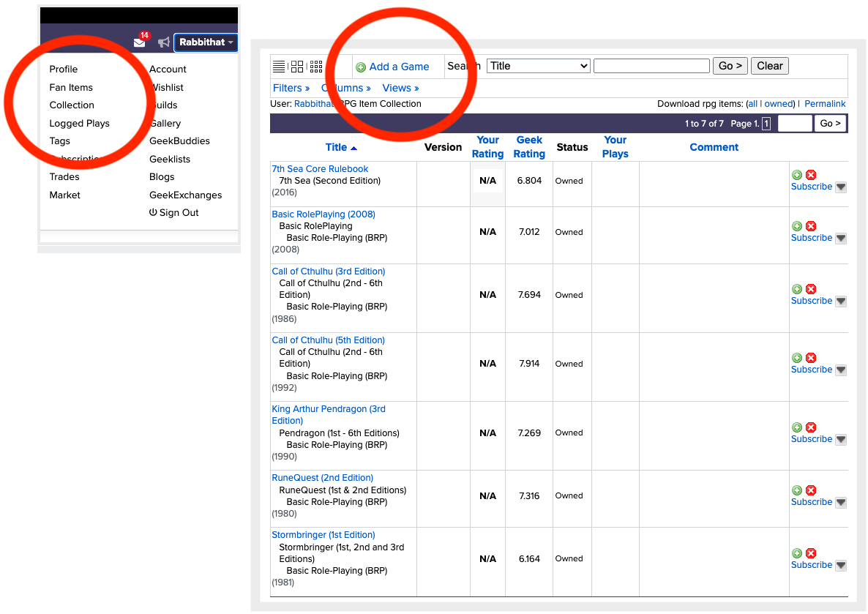Sort by the Geek Rating column header

[529, 147]
